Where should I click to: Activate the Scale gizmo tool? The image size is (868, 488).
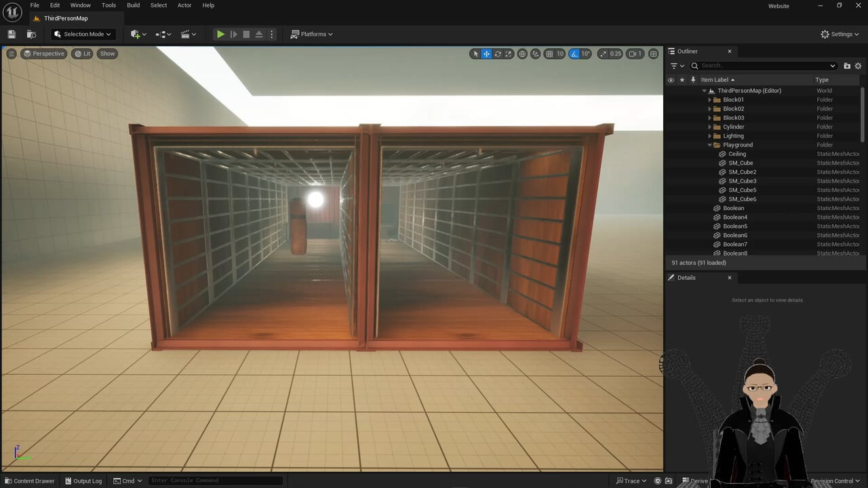[509, 54]
